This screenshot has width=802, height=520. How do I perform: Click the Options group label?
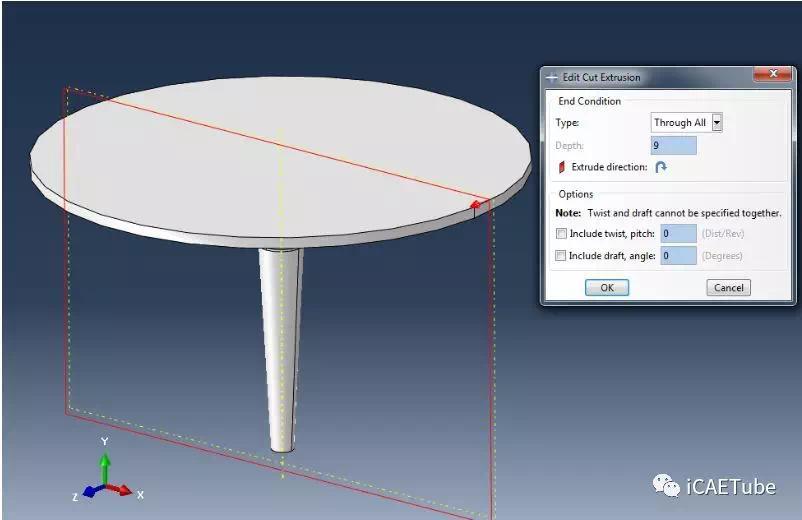point(575,194)
